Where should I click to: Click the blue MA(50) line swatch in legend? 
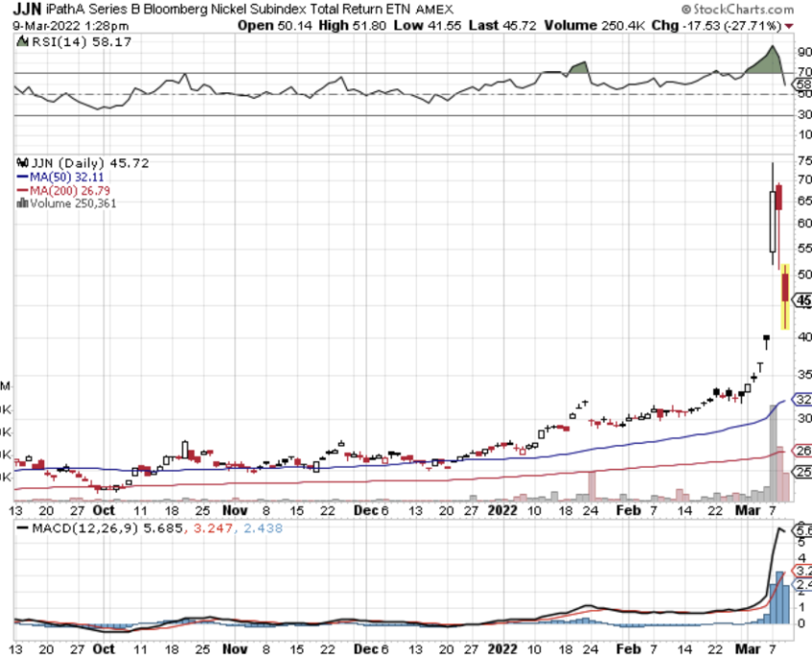22,177
